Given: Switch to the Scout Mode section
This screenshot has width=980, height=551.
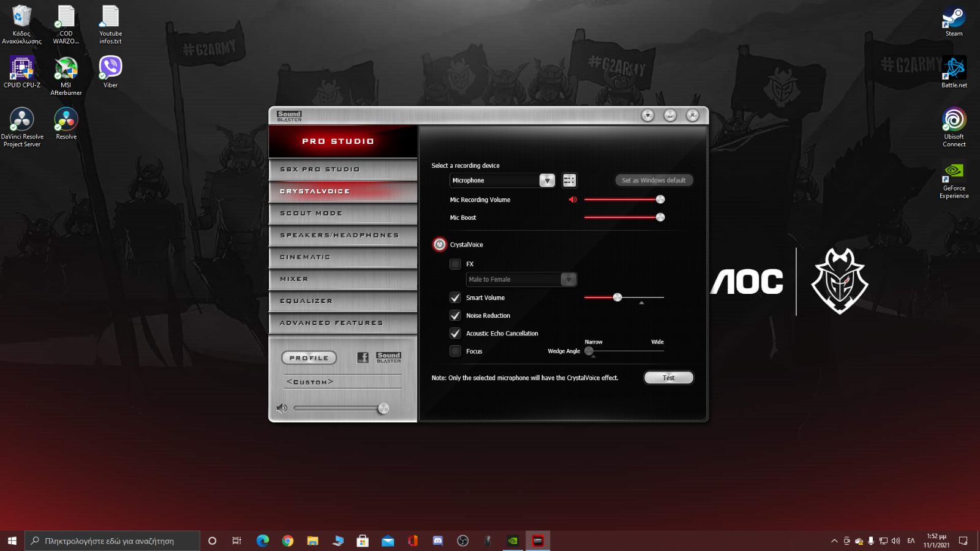Looking at the screenshot, I should pyautogui.click(x=343, y=214).
